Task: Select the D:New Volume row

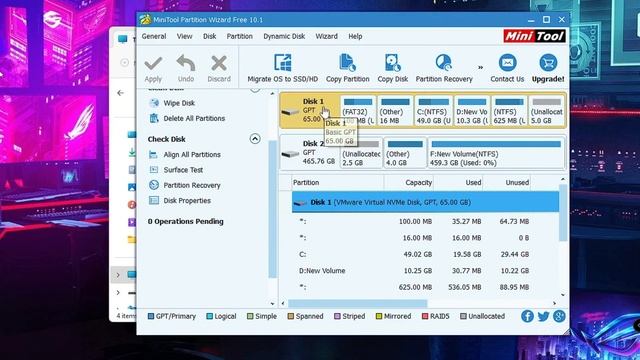Action: [x=425, y=271]
